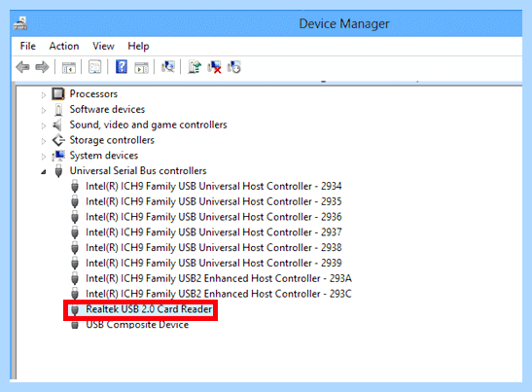Click the Sound, video and game controllers speaker icon

[x=57, y=125]
